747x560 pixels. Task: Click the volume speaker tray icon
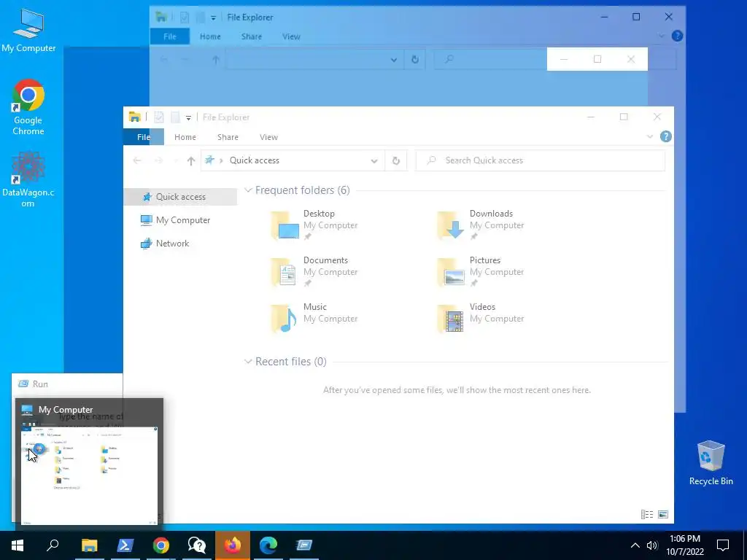(x=652, y=545)
